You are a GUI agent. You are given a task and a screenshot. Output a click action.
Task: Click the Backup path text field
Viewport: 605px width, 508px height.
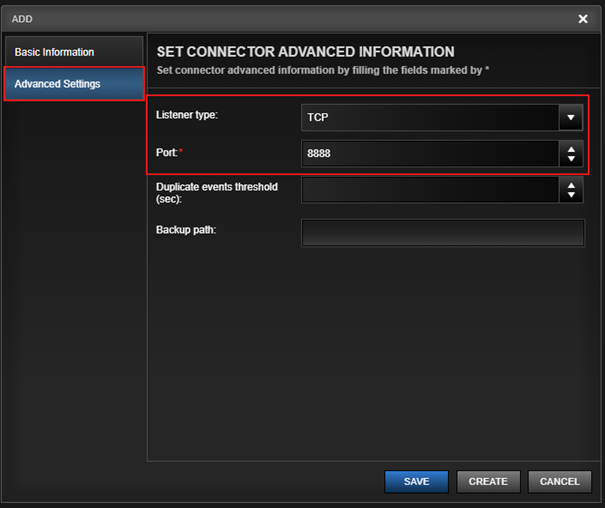[x=443, y=233]
